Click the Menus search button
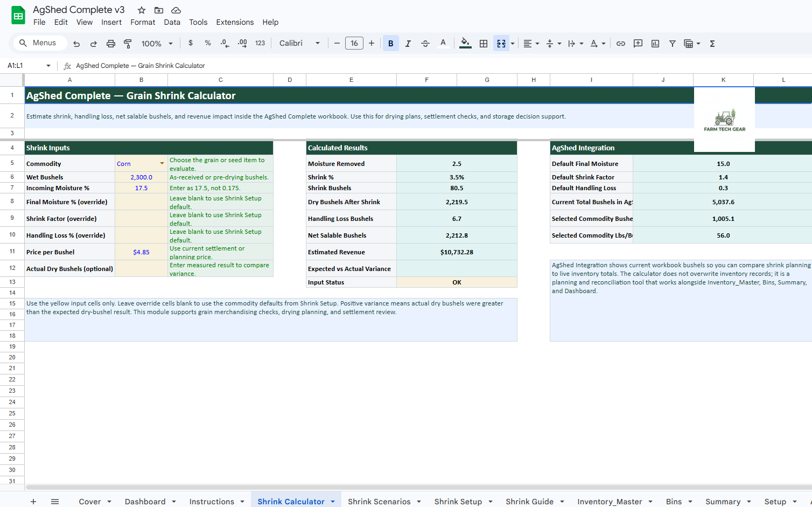This screenshot has width=812, height=507. pos(39,43)
